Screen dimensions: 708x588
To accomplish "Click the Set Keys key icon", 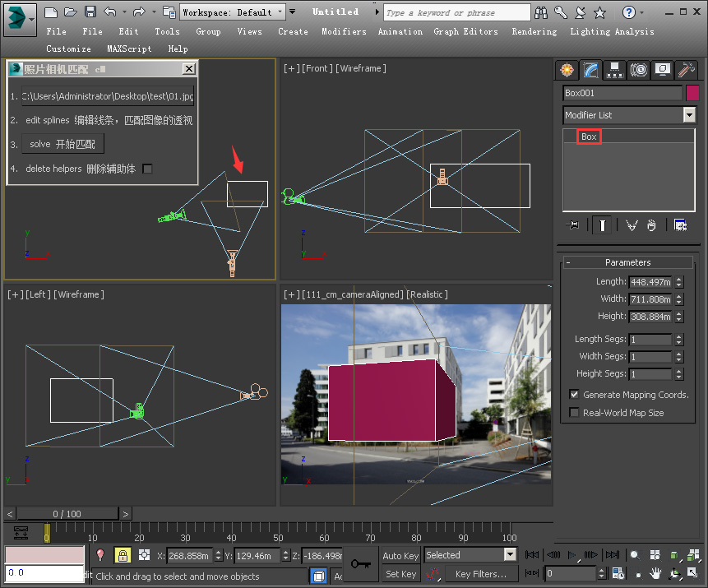I will 360,563.
